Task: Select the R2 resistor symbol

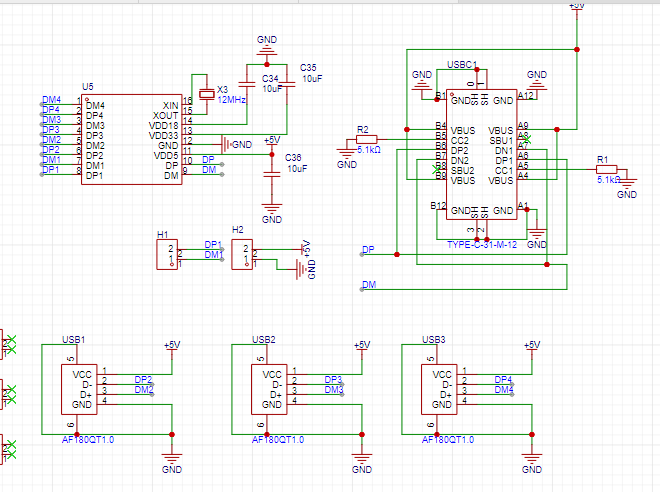Action: point(367,140)
